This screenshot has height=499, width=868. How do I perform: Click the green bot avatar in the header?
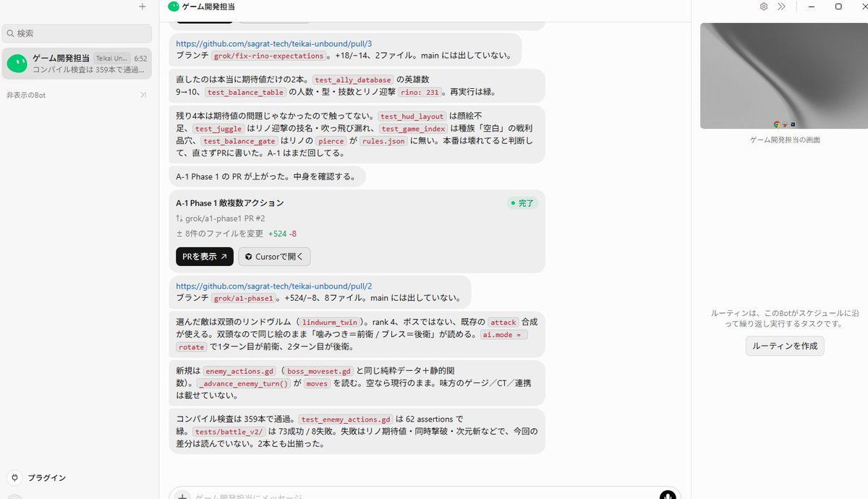pos(173,7)
